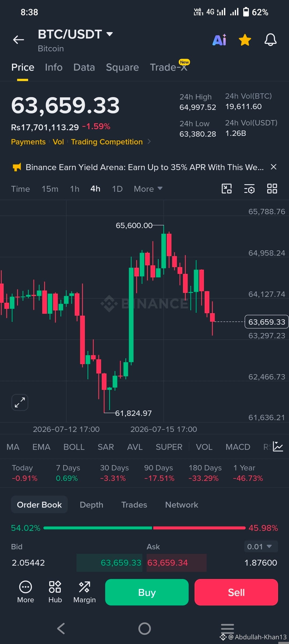
Task: Select the Time chart view
Action: click(20, 189)
